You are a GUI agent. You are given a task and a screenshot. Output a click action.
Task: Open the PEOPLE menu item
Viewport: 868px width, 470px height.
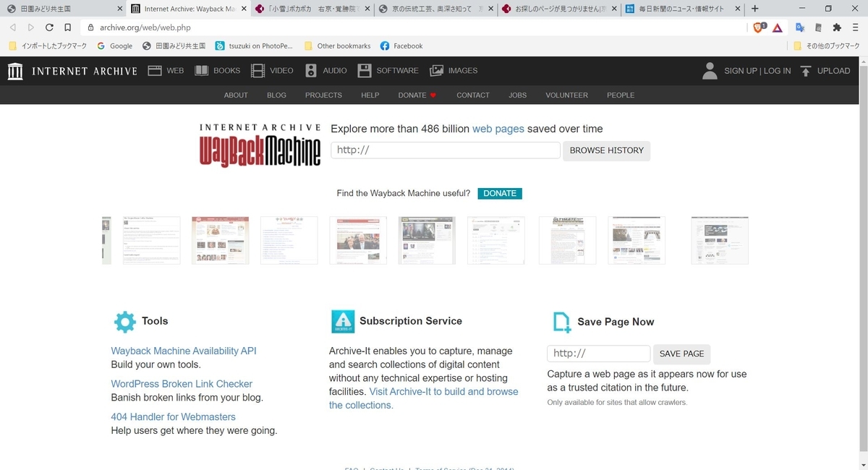[x=621, y=95]
